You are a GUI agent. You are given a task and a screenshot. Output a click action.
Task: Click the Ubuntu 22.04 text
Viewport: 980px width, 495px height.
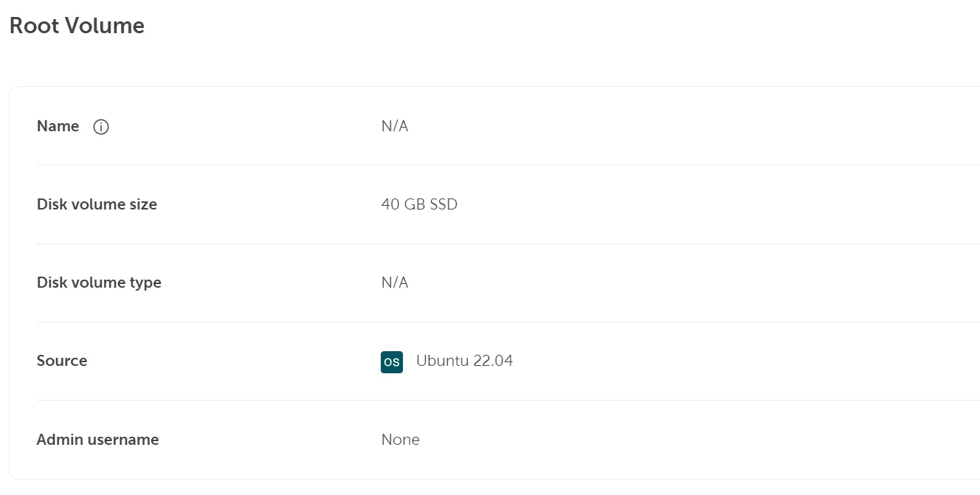point(465,361)
